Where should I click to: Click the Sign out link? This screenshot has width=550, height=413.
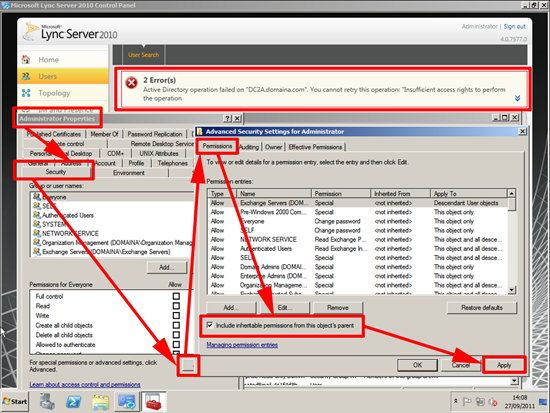[x=515, y=26]
